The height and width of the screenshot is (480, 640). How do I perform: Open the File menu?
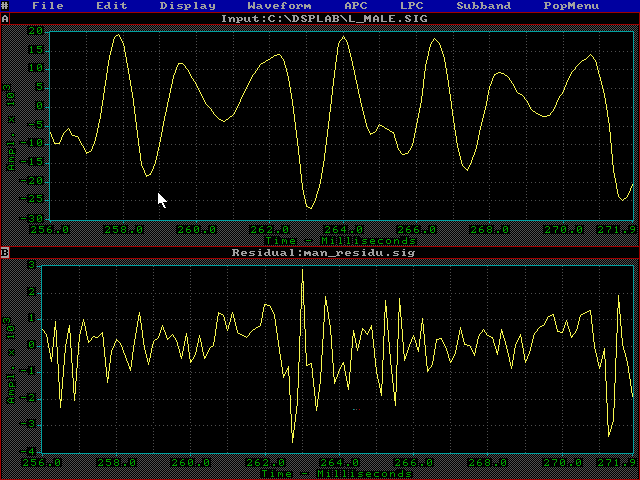click(48, 6)
